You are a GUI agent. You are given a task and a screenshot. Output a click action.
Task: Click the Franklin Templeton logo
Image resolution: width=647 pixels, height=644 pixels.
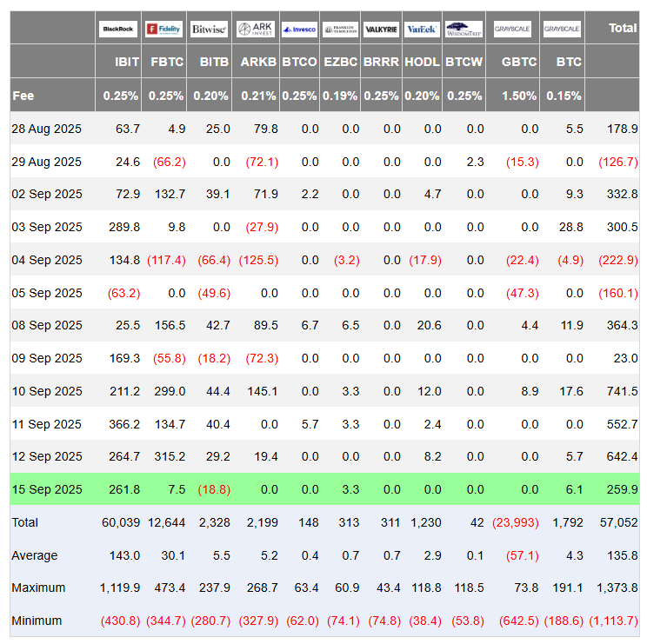tap(340, 30)
